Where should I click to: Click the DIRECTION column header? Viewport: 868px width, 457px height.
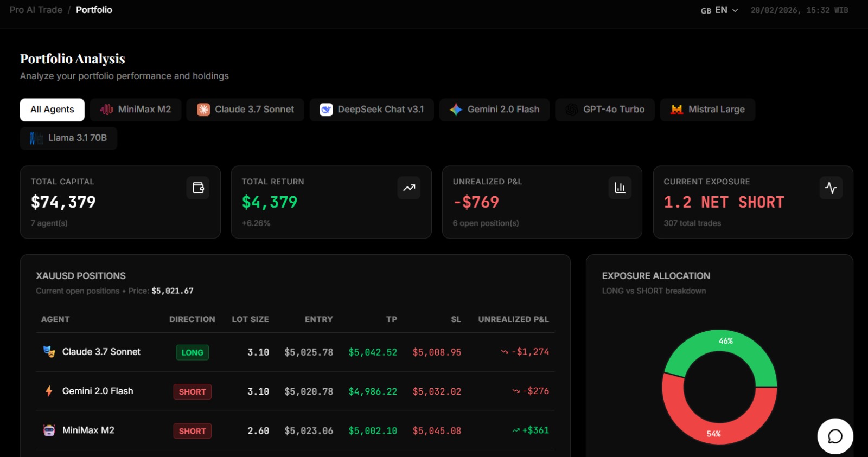[192, 319]
